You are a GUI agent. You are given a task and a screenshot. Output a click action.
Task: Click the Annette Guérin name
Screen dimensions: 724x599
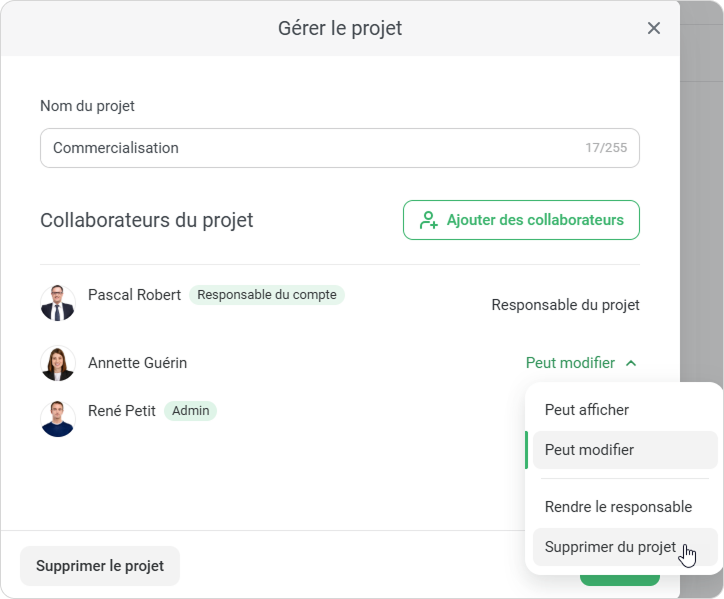click(137, 363)
